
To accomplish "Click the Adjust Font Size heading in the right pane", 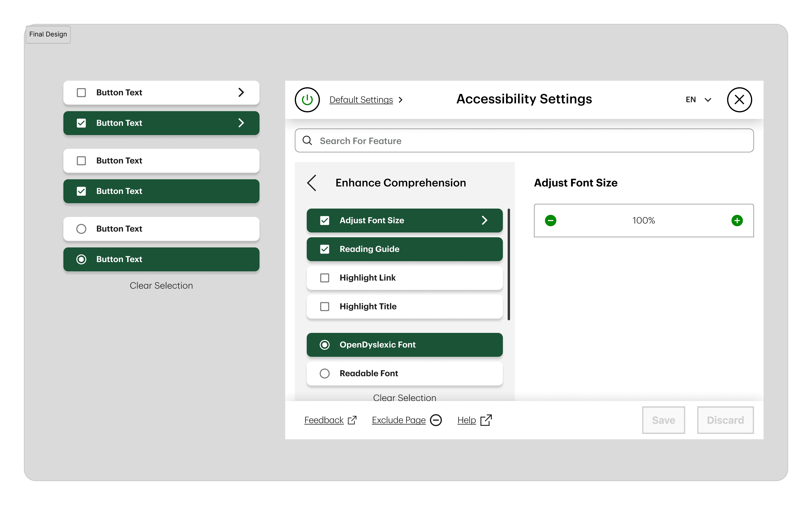I will pyautogui.click(x=575, y=183).
